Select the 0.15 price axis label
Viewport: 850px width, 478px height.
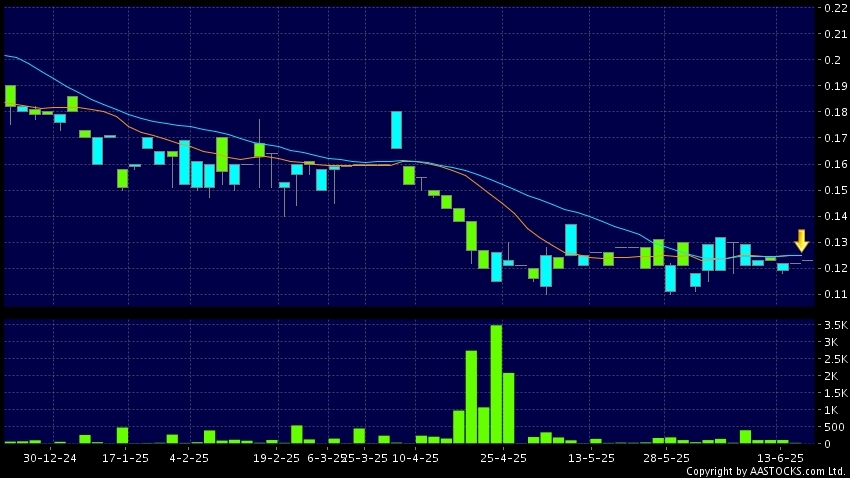(x=835, y=190)
